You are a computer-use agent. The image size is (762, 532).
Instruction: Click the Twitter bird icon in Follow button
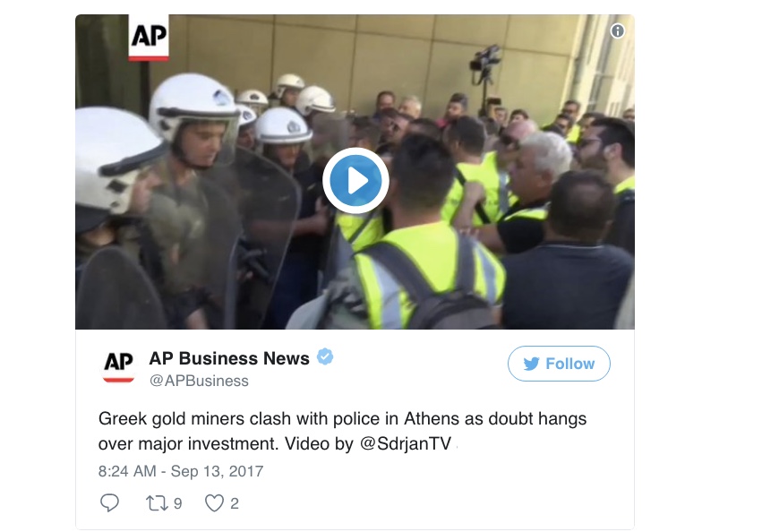coord(531,364)
